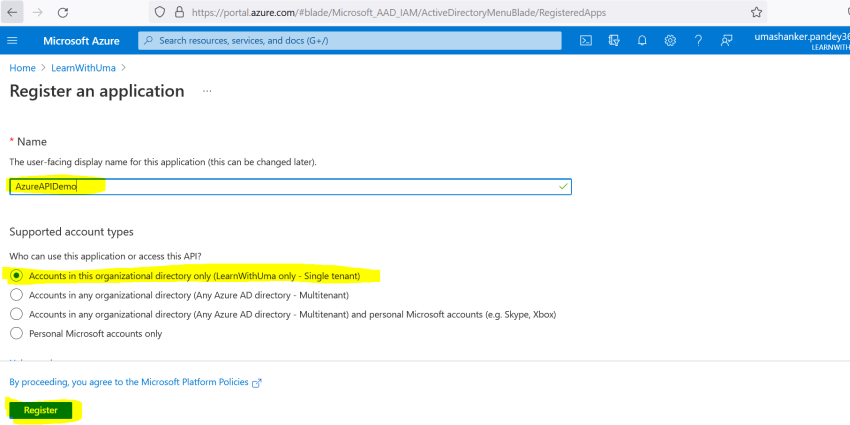Go back to the previous browser page
850x425 pixels.
(14, 13)
